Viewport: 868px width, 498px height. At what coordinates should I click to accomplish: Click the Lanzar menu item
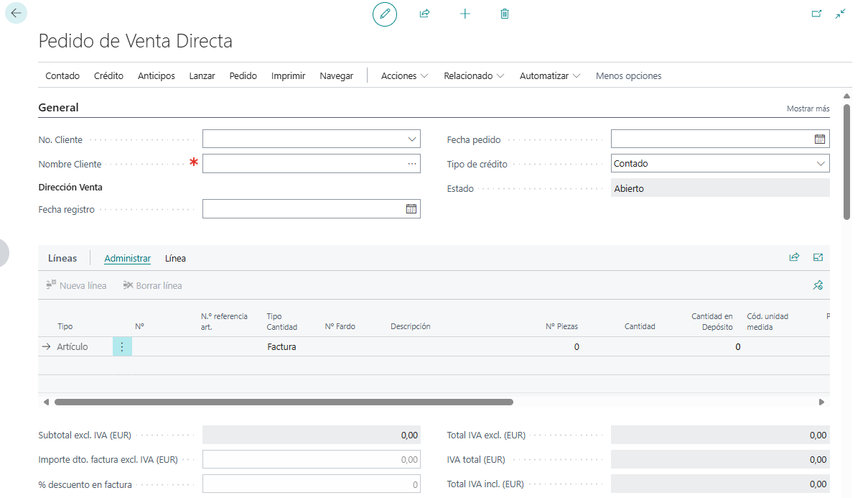(202, 76)
